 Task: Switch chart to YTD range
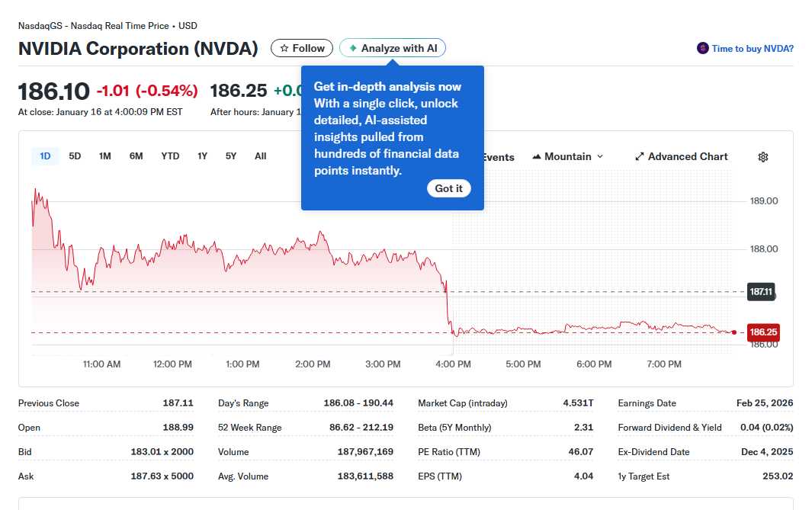(x=170, y=156)
